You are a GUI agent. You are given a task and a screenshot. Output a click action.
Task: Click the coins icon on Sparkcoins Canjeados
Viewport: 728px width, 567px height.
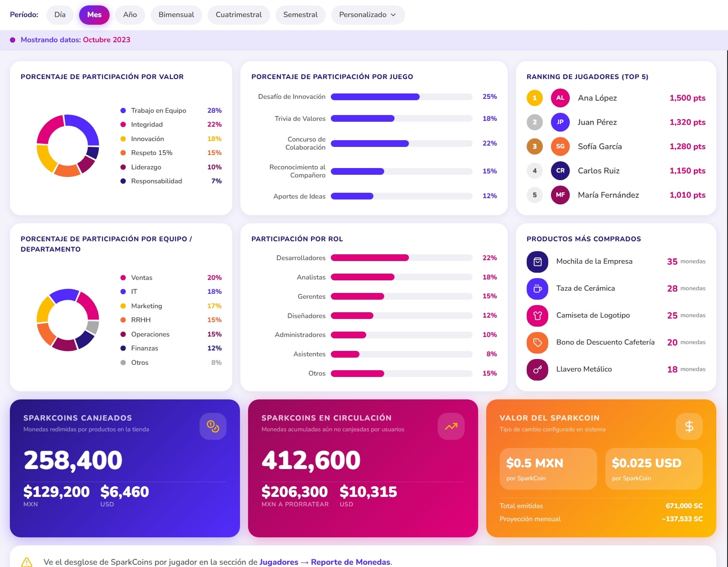point(213,426)
